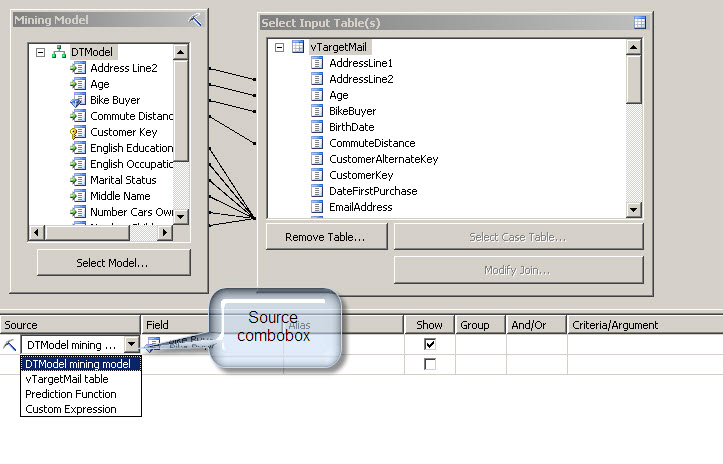Click the Number Cars Owned column icon
The image size is (723, 464).
(78, 212)
